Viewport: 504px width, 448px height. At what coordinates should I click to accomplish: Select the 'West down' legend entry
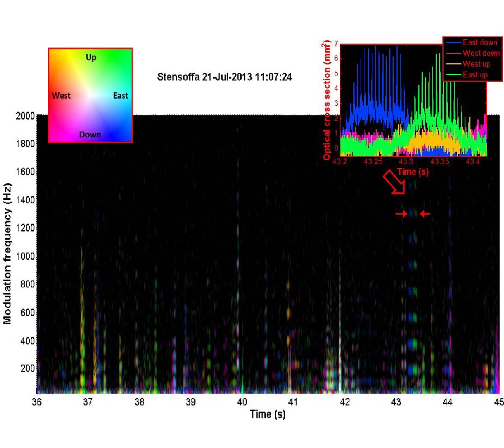click(481, 53)
